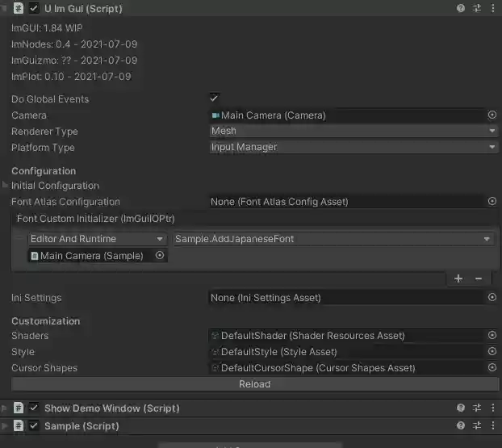Click 'ImNodes: 0.4 - 2021-07-09' text
502x448 pixels.
point(74,44)
